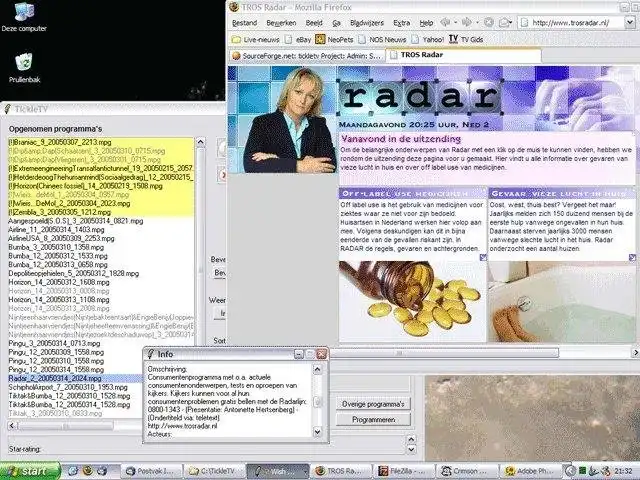Switch to Adobe Photoshop taskbar button
640x480 pixels.
coord(531,471)
